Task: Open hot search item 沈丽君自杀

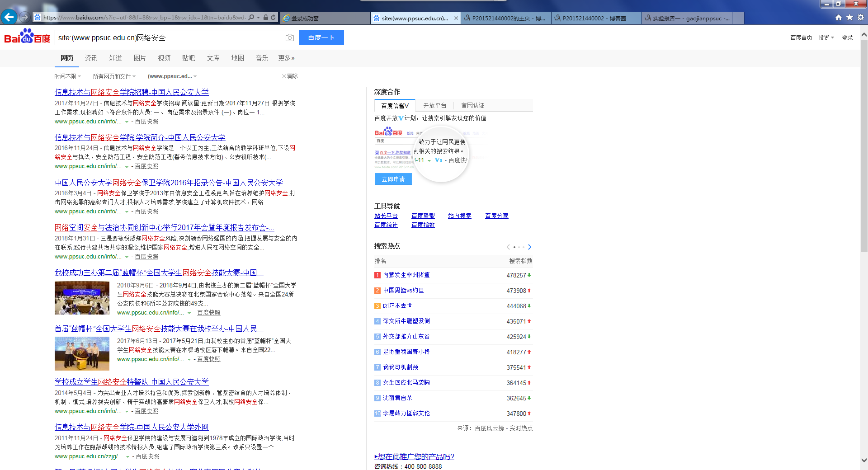Action: [x=397, y=398]
